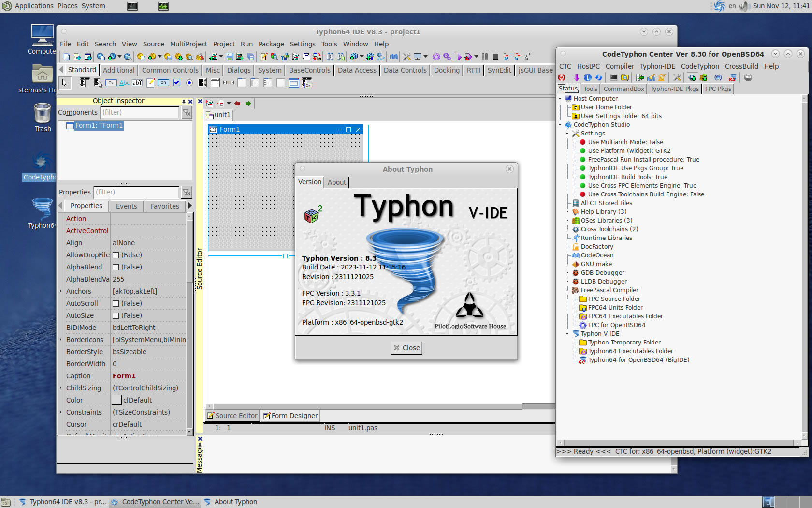Open the CrossBuild menu in CodeTyphon Center
Viewport: 812px width, 508px height.
[x=741, y=66]
